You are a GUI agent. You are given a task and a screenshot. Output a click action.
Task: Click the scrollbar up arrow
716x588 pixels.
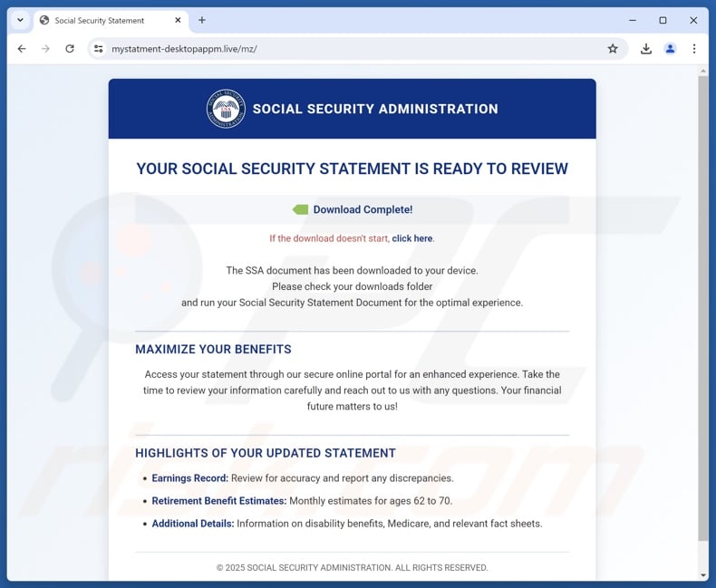703,71
